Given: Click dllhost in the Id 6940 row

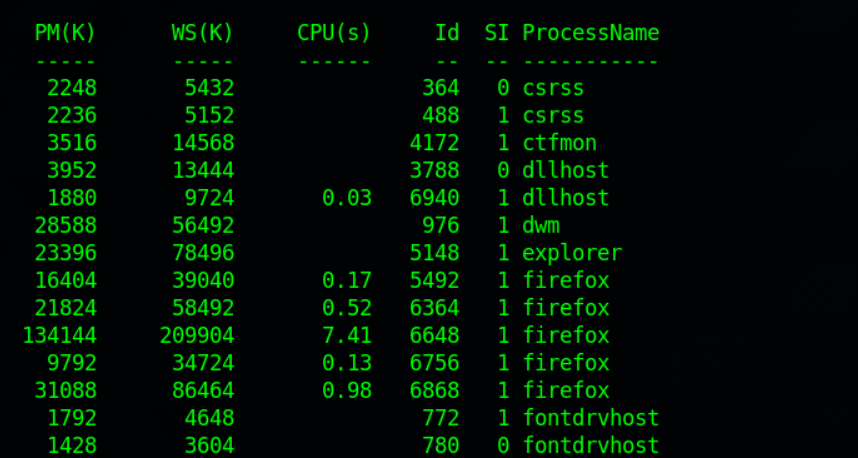Looking at the screenshot, I should tap(566, 198).
